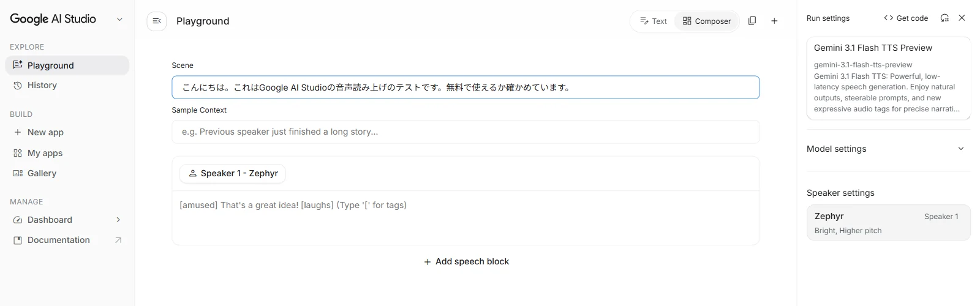Click the Playground sparkle icon in sidebar

18,65
